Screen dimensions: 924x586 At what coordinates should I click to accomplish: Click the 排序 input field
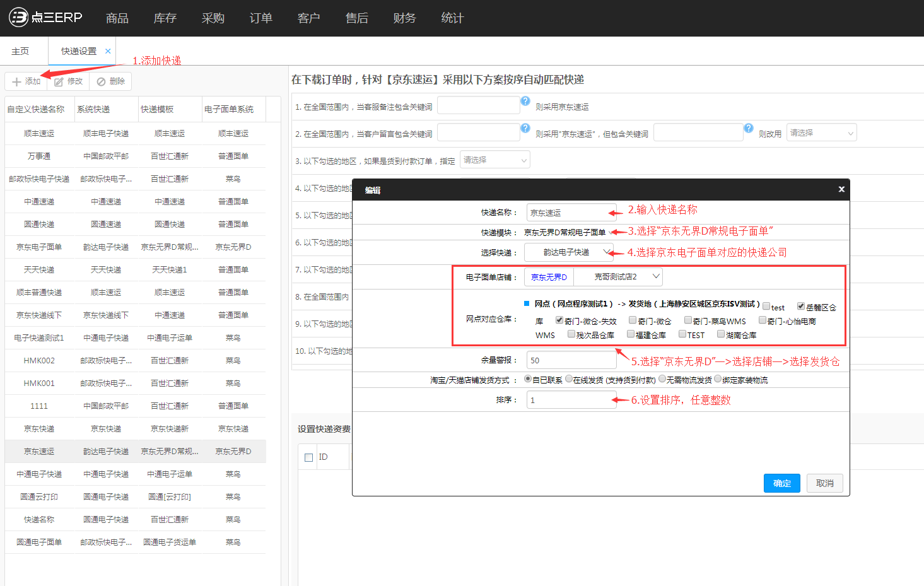click(571, 400)
